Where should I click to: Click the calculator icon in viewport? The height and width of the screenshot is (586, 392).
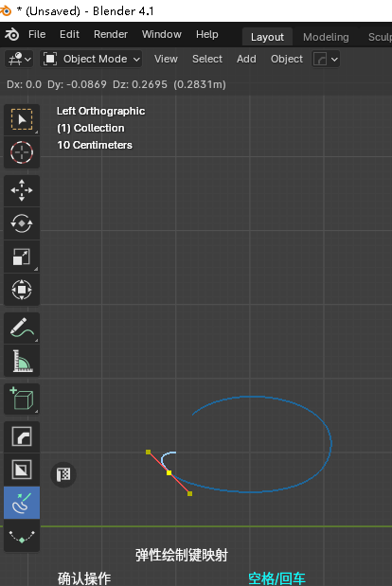[x=63, y=474]
